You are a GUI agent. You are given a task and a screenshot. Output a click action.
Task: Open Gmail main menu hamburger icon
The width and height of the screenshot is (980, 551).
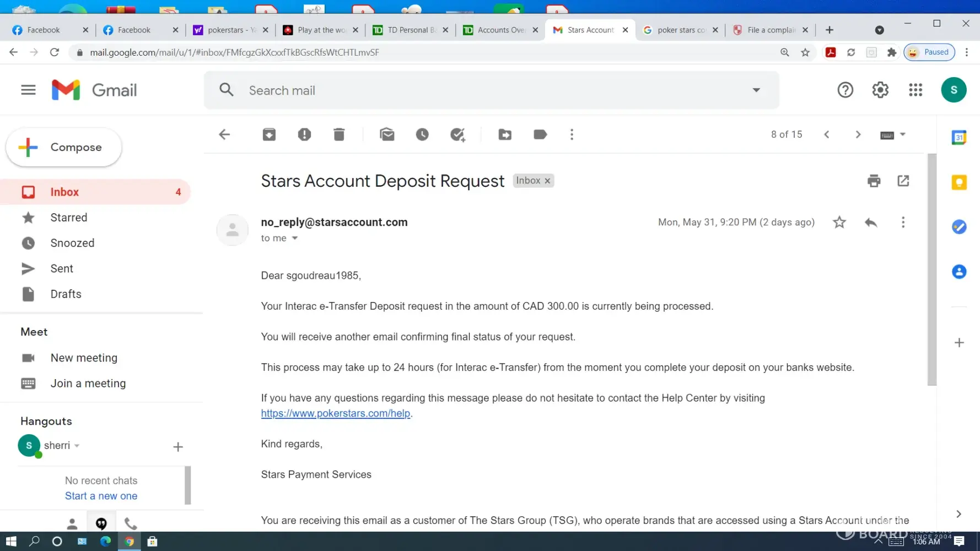click(28, 90)
